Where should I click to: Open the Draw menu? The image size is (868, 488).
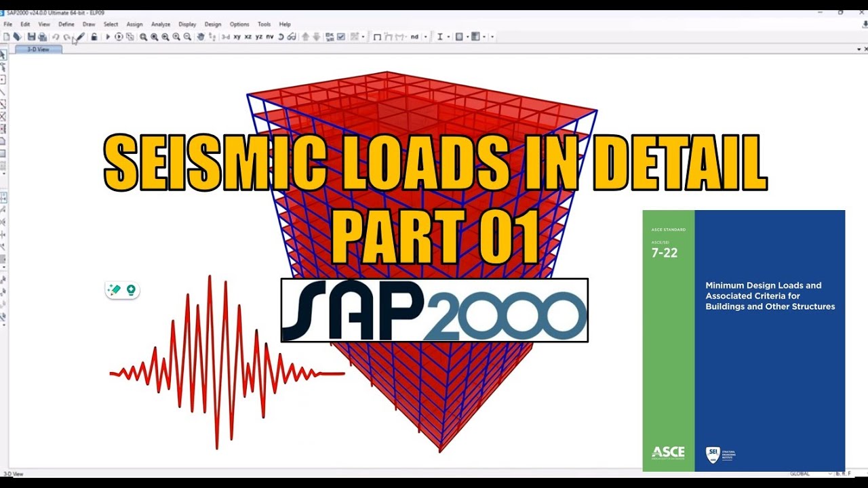pyautogui.click(x=89, y=24)
